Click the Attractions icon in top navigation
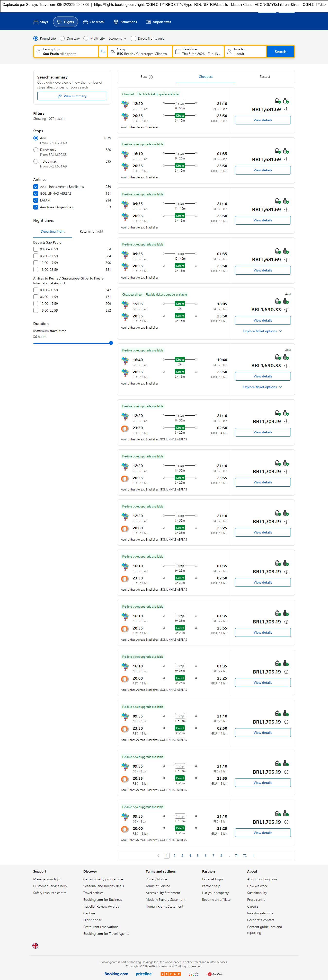The height and width of the screenshot is (980, 328). click(x=116, y=22)
